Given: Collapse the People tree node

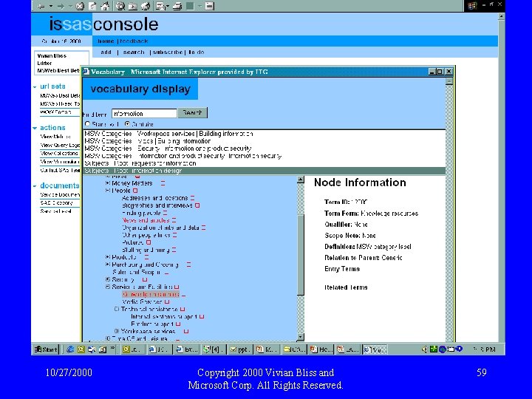Looking at the screenshot, I should [108, 191].
